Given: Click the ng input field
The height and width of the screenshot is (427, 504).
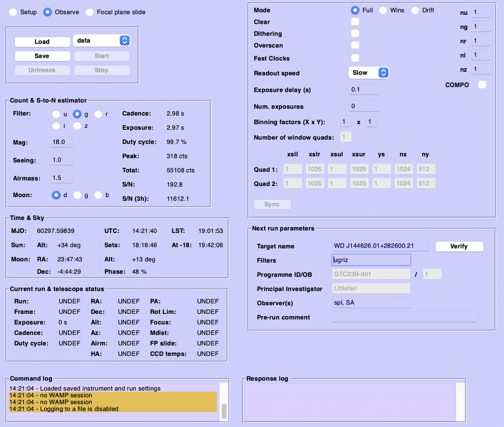Looking at the screenshot, I should click(x=481, y=26).
